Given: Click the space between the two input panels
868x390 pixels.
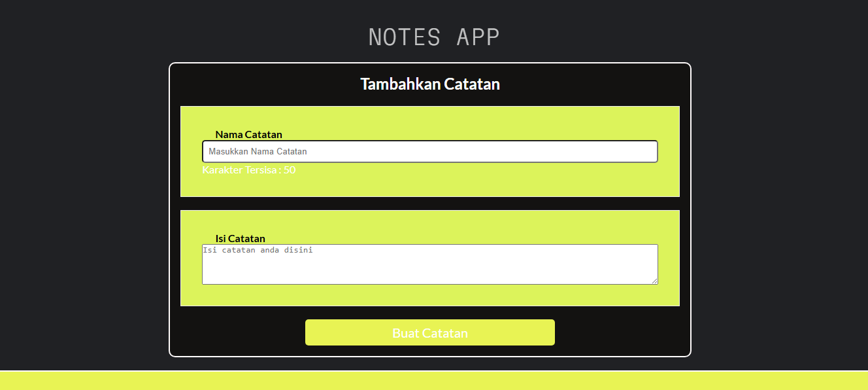Looking at the screenshot, I should (429, 203).
